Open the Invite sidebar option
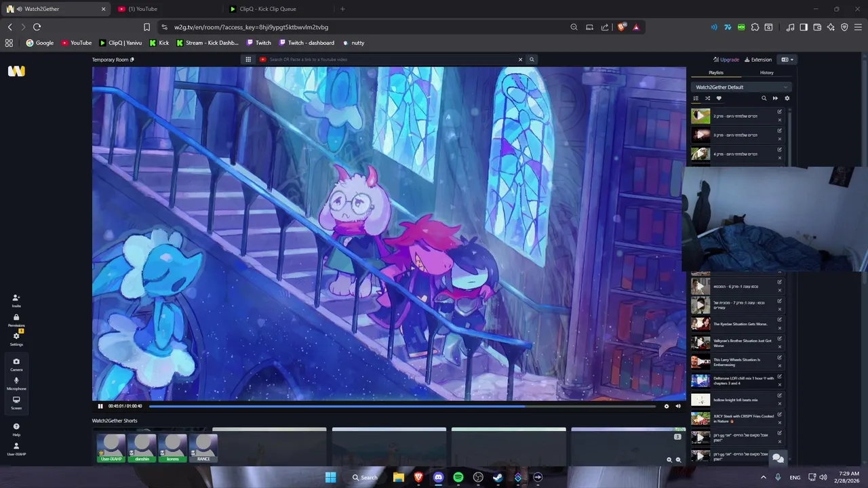Screen dimensions: 868x488 click(16, 300)
